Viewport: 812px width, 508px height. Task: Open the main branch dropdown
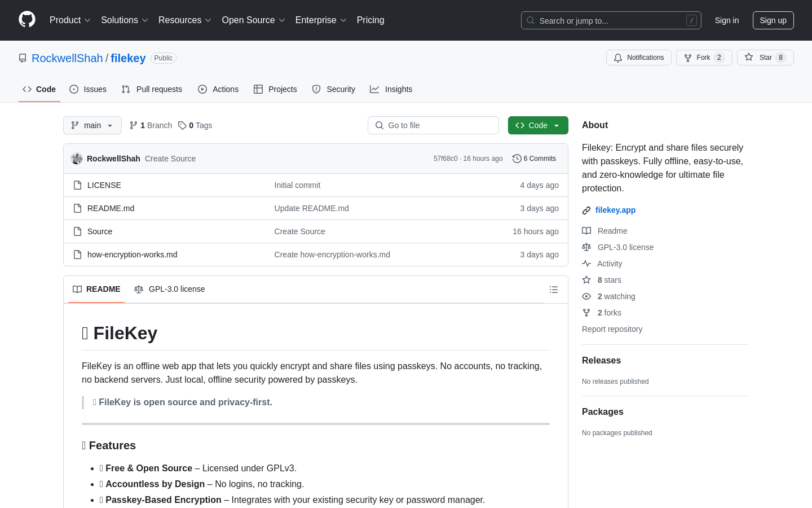92,125
